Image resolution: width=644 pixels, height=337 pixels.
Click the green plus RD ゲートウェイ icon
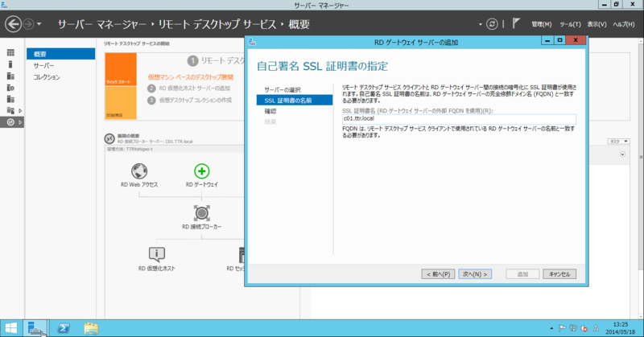coord(202,171)
